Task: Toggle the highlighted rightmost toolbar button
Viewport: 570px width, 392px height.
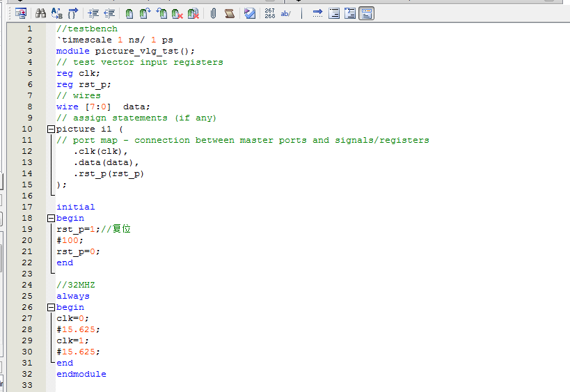Action: click(366, 13)
